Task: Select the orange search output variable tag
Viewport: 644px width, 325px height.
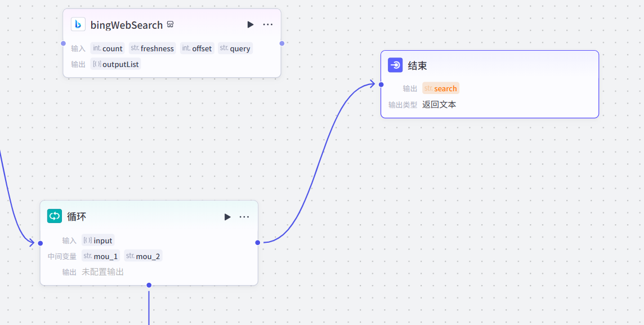Action: tap(441, 88)
